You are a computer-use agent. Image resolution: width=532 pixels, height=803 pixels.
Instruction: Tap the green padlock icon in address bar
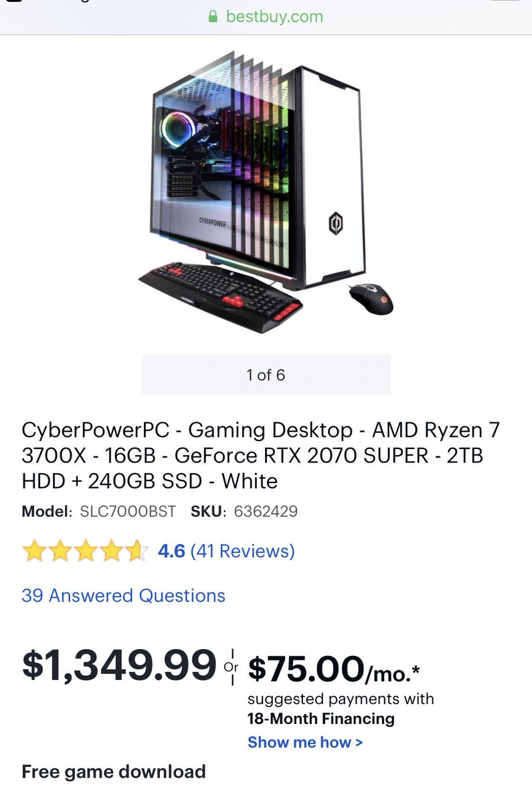tap(213, 16)
